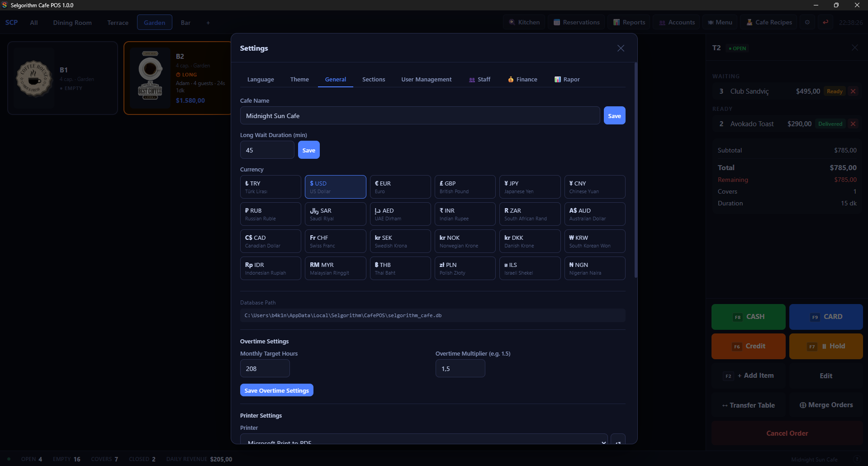Click the Database Path text field

click(433, 315)
